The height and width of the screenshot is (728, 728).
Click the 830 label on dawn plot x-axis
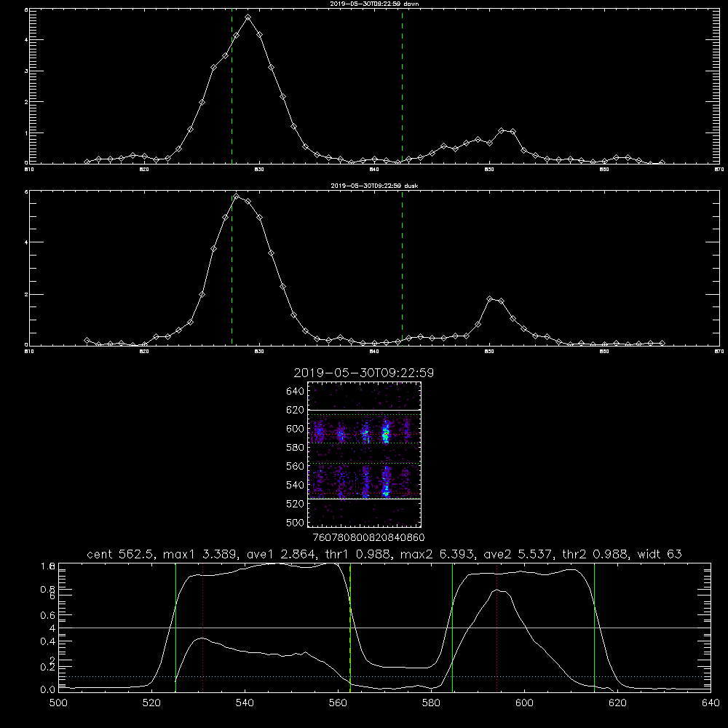point(259,170)
